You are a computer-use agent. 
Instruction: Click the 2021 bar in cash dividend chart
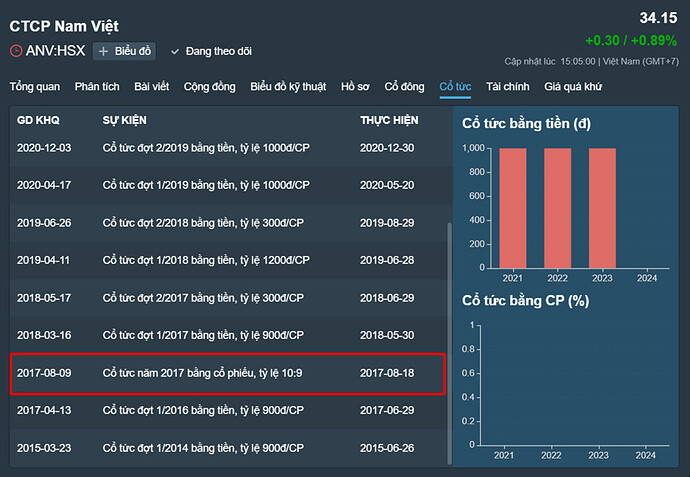click(x=513, y=208)
